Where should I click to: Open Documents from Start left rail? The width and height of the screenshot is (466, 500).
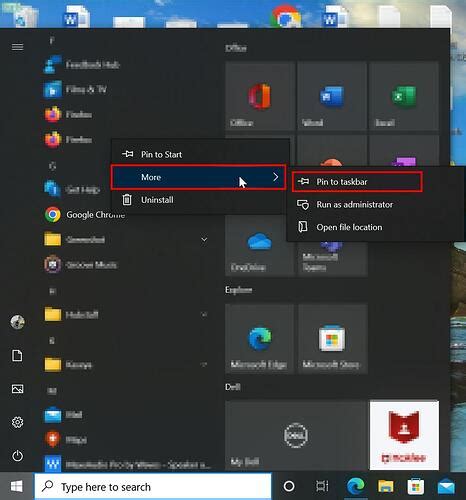tap(18, 355)
